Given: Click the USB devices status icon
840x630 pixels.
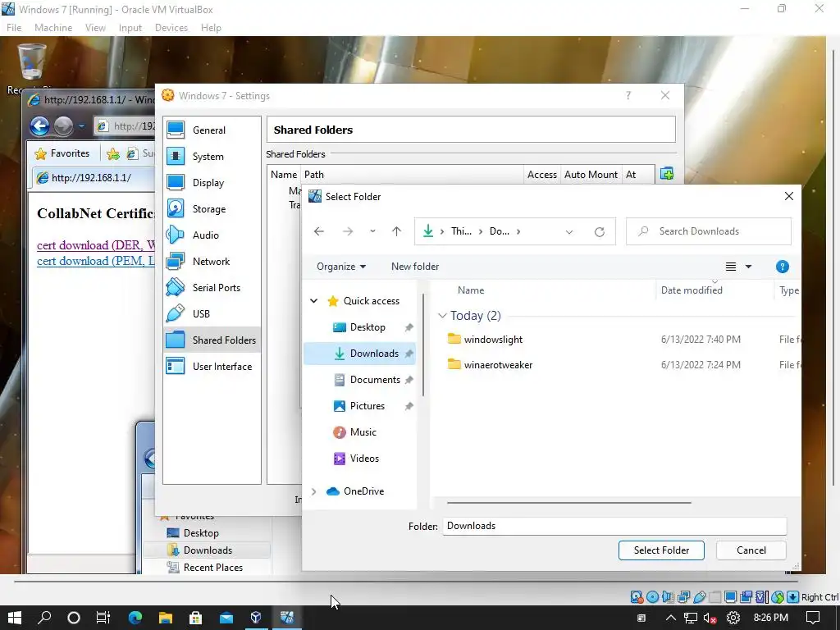Looking at the screenshot, I should (700, 597).
